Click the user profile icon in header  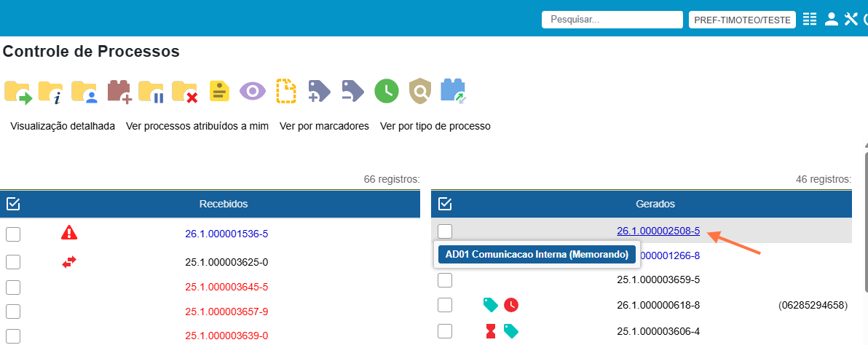(831, 20)
